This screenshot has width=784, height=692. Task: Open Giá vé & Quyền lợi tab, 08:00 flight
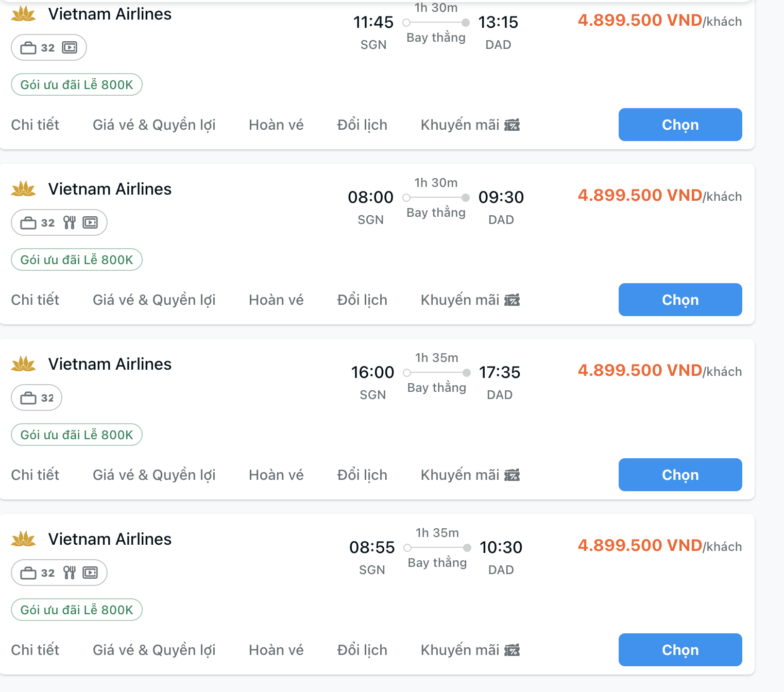tap(154, 300)
